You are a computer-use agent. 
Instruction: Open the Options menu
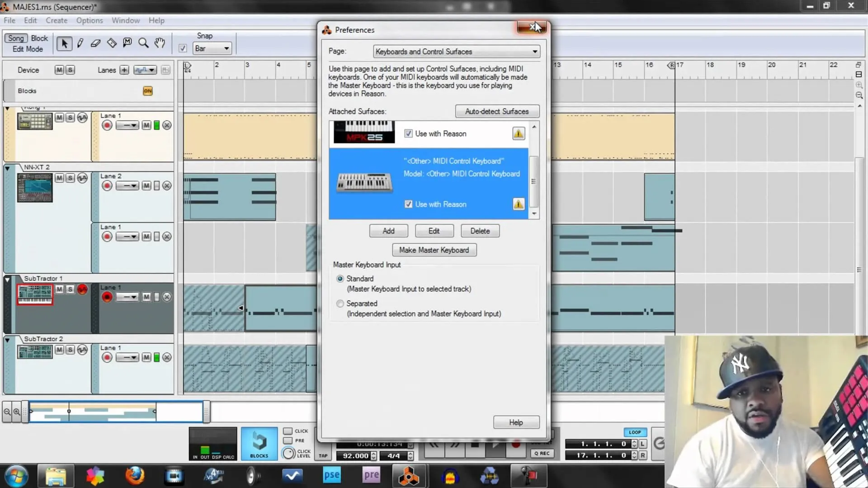[90, 20]
